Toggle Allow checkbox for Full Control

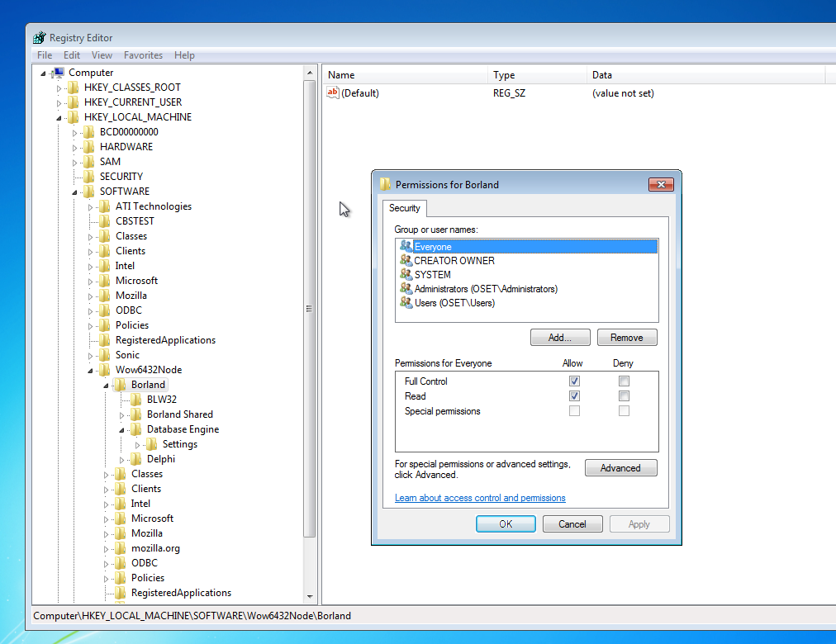[574, 381]
